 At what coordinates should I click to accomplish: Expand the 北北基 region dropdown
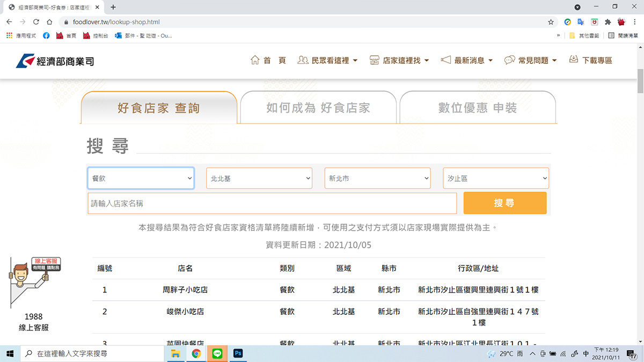click(x=259, y=178)
